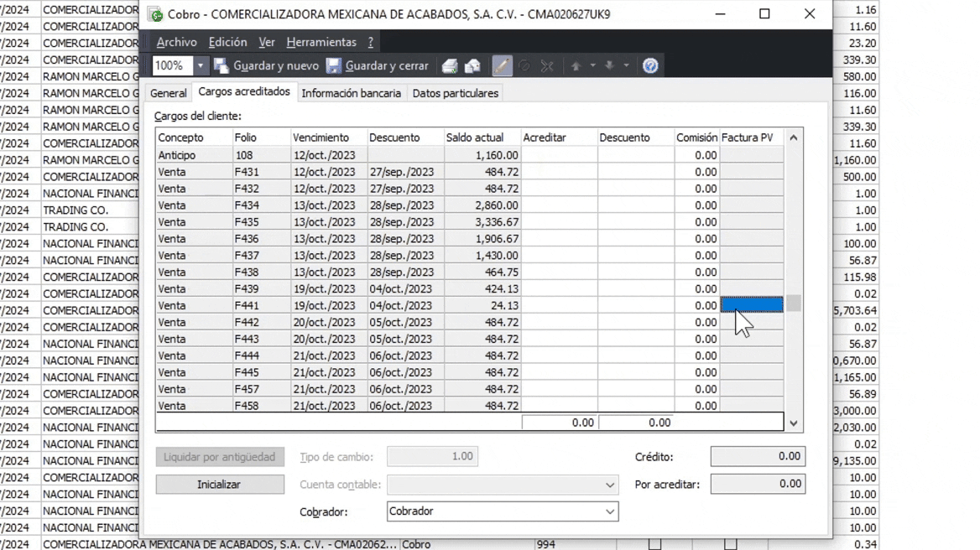The height and width of the screenshot is (550, 980).
Task: Click the Saldo actual column header
Action: point(482,137)
